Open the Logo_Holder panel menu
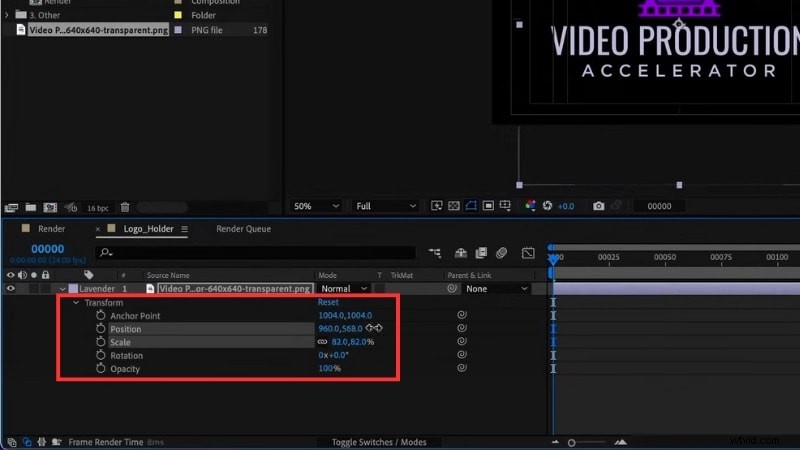This screenshot has width=800, height=450. click(x=184, y=229)
